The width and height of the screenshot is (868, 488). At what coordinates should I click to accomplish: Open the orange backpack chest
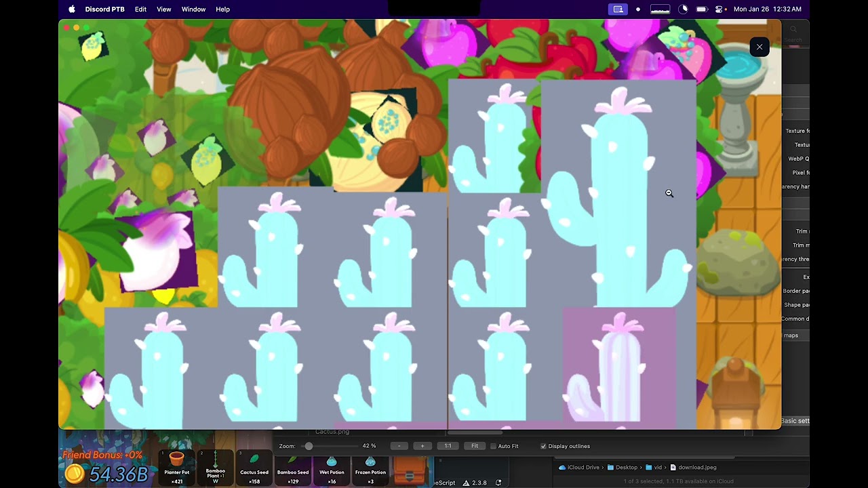[x=410, y=470]
